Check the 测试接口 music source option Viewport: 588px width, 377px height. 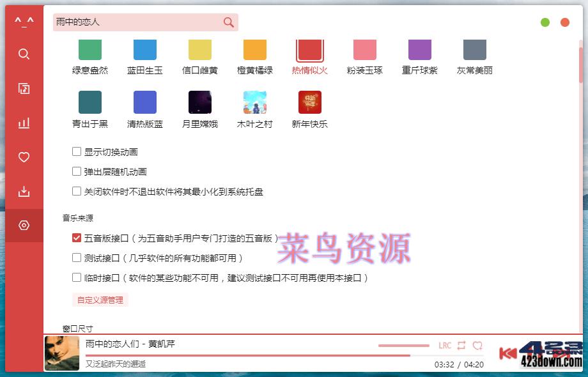(77, 258)
